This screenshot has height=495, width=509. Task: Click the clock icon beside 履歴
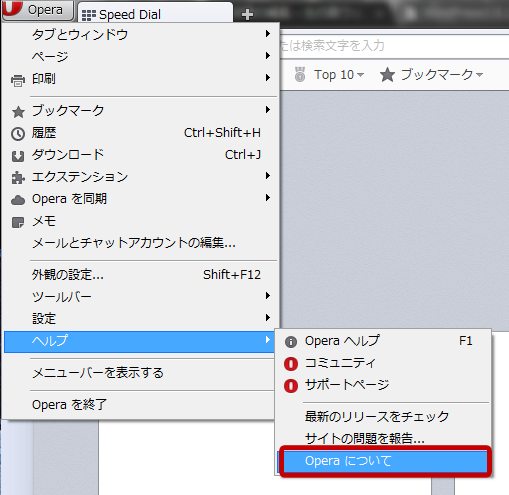click(x=18, y=134)
